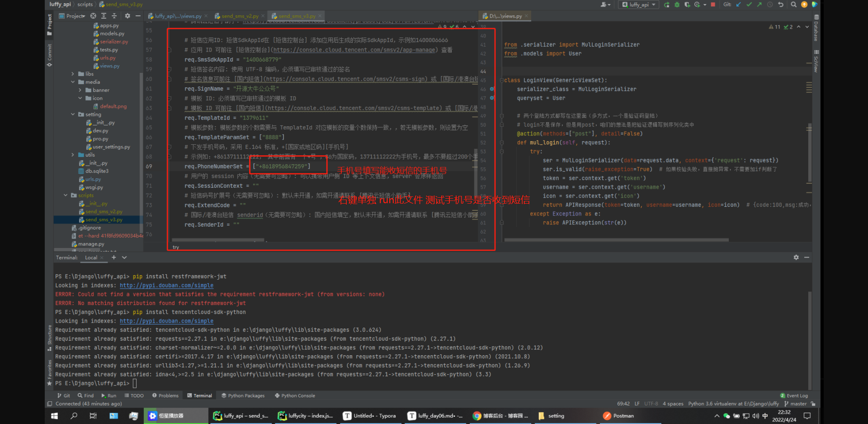
Task: Open Project panel settings gear
Action: tap(127, 16)
